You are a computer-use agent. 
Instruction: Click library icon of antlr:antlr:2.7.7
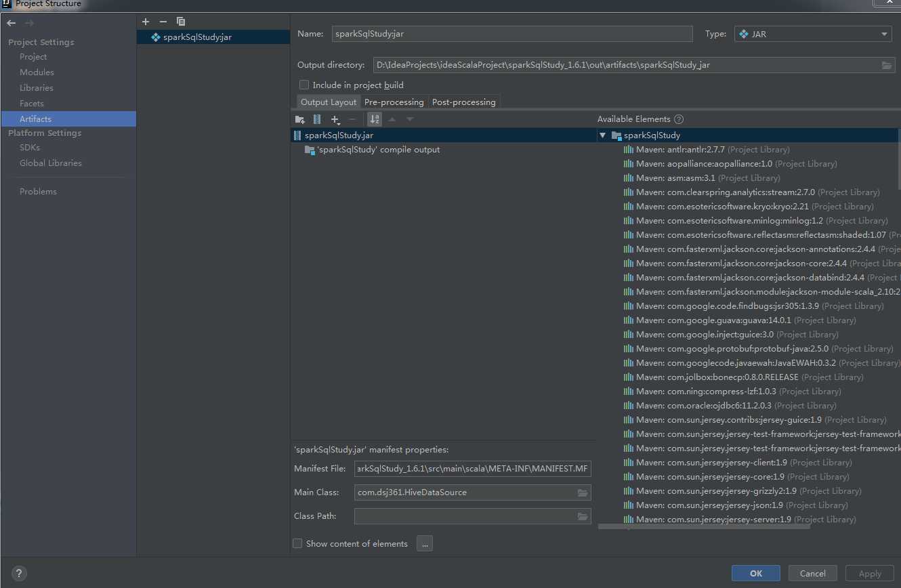(628, 150)
